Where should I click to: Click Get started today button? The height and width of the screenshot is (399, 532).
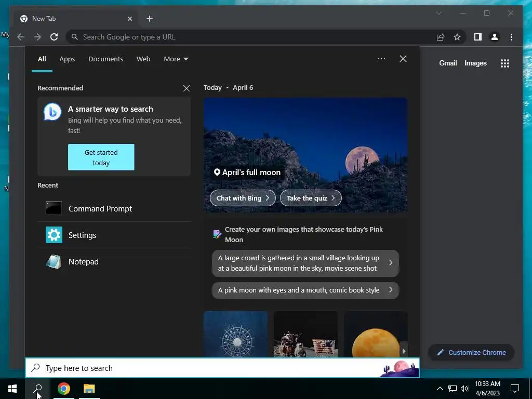[101, 157]
